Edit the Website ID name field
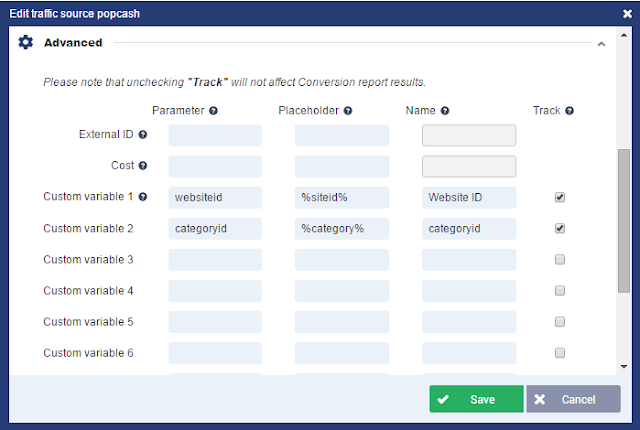The image size is (640, 430). pos(469,197)
